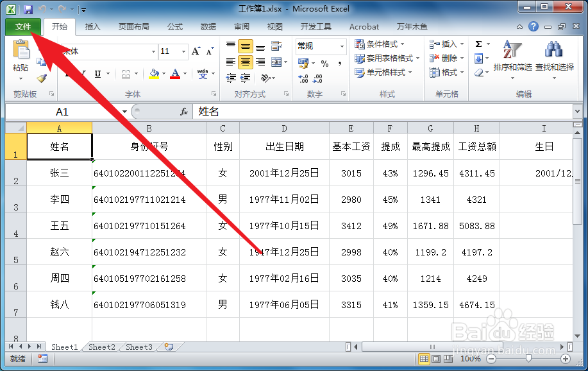This screenshot has width=588, height=371.
Task: Click Decrease Indent icon
Action: pos(231,78)
